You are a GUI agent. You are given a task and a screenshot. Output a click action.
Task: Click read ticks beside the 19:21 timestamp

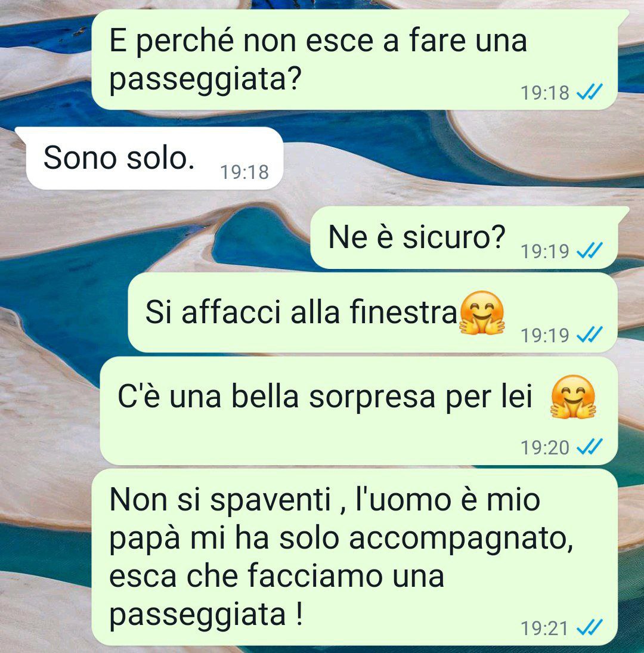590,627
